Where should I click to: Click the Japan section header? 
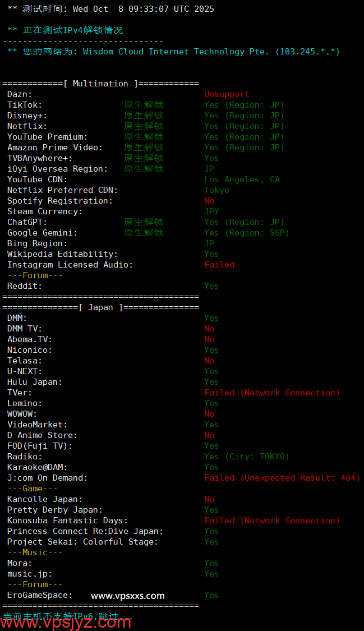[100, 307]
